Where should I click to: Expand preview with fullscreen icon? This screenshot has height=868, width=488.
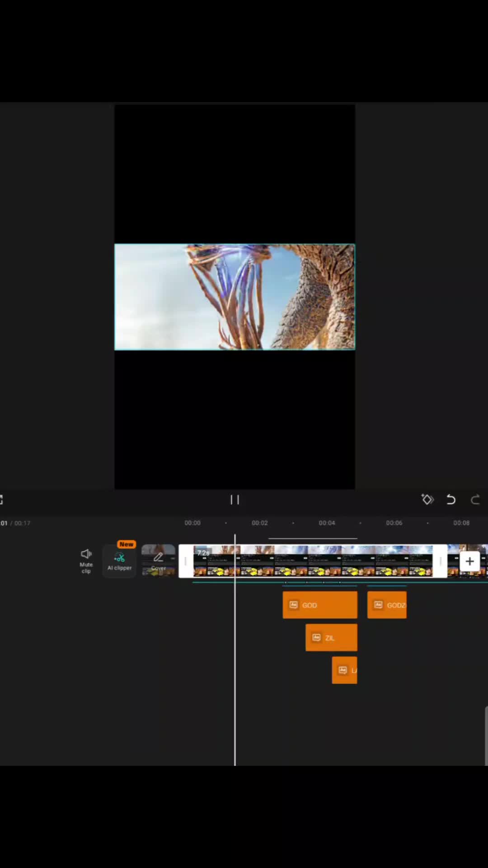point(1,500)
